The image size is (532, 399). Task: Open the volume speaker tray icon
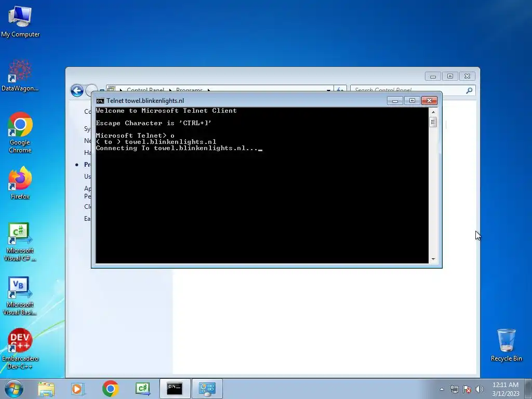480,389
